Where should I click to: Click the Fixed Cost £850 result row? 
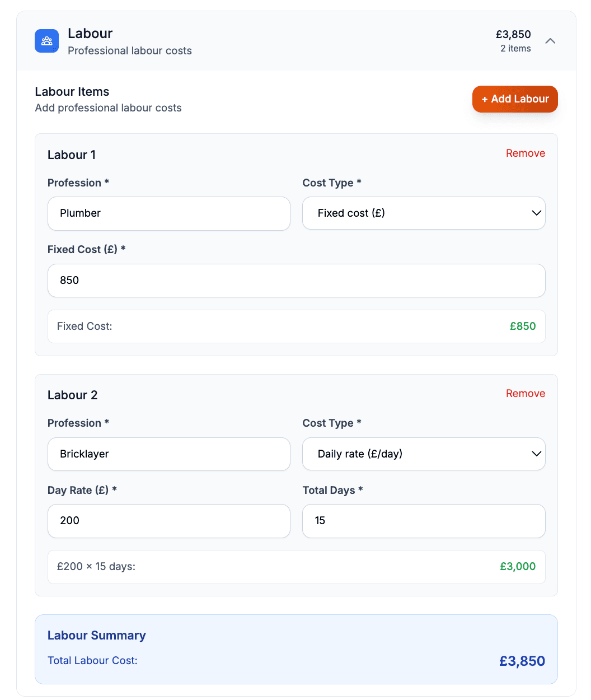296,326
